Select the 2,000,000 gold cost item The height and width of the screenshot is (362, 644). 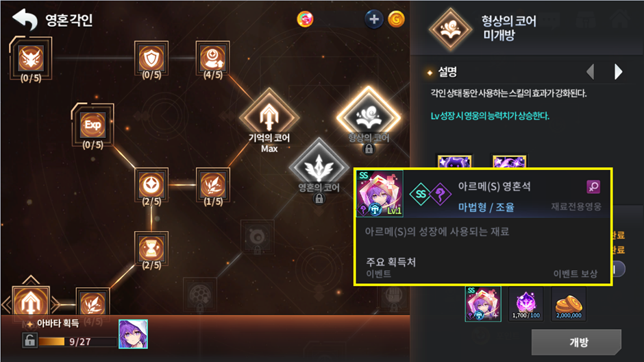(569, 304)
